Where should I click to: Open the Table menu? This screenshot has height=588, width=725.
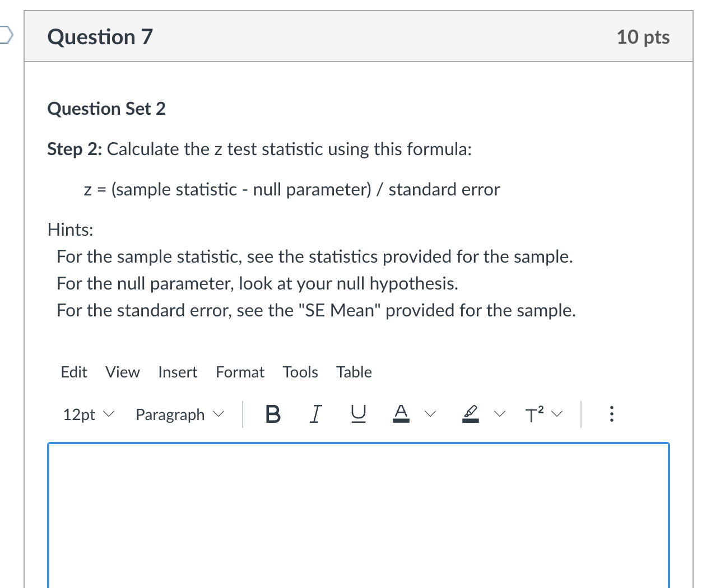[x=354, y=372]
